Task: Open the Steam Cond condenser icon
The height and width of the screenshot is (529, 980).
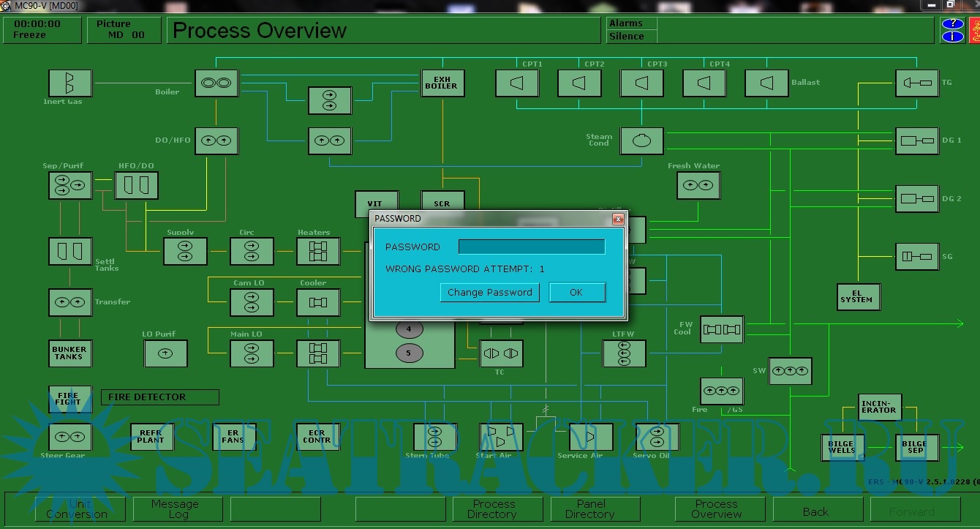Action: [x=641, y=141]
